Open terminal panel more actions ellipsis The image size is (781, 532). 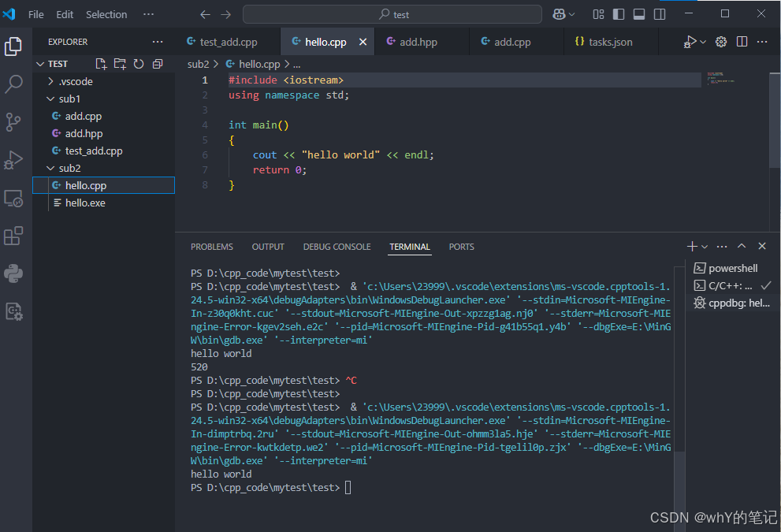tap(722, 246)
